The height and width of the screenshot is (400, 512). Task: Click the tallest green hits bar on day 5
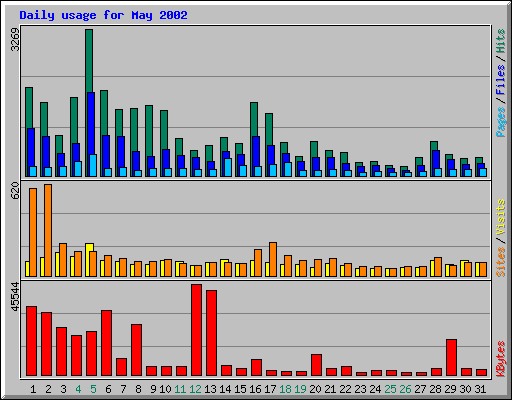pyautogui.click(x=89, y=61)
